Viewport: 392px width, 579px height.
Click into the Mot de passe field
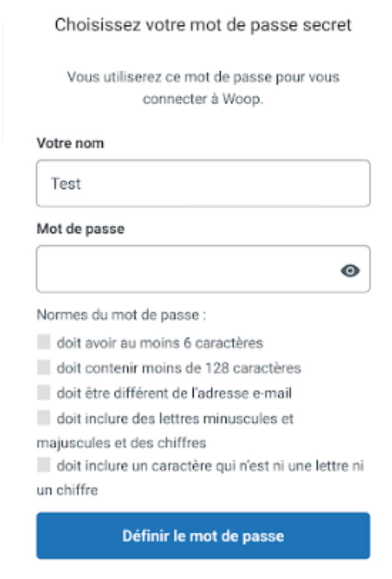203,269
